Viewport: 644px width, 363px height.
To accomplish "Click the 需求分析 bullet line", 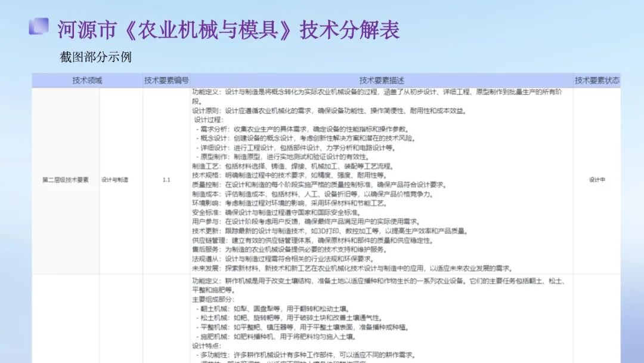I will pos(303,129).
